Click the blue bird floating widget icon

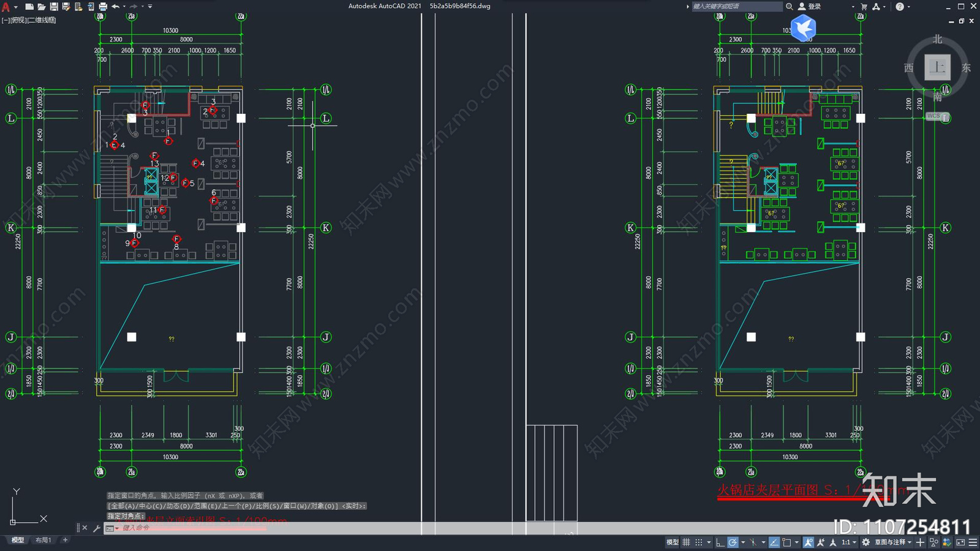(803, 28)
